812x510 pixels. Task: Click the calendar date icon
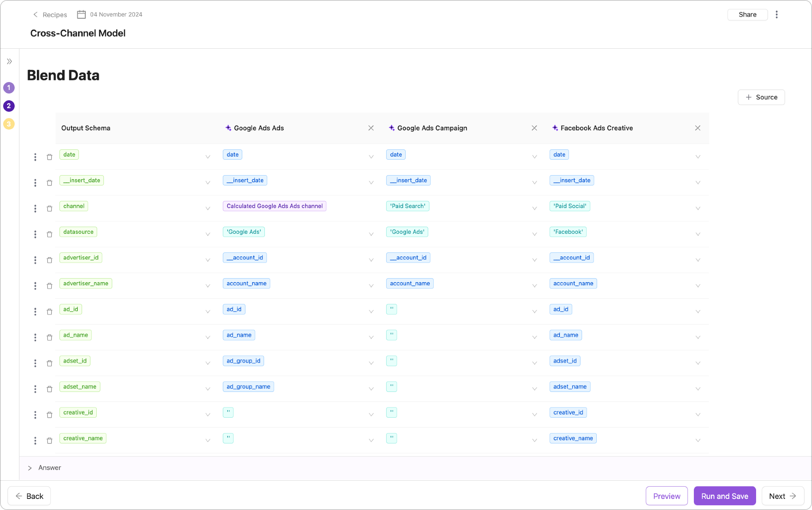pyautogui.click(x=81, y=15)
